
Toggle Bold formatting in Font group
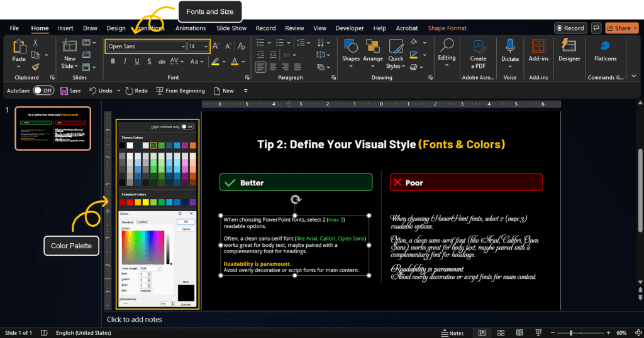pos(113,62)
